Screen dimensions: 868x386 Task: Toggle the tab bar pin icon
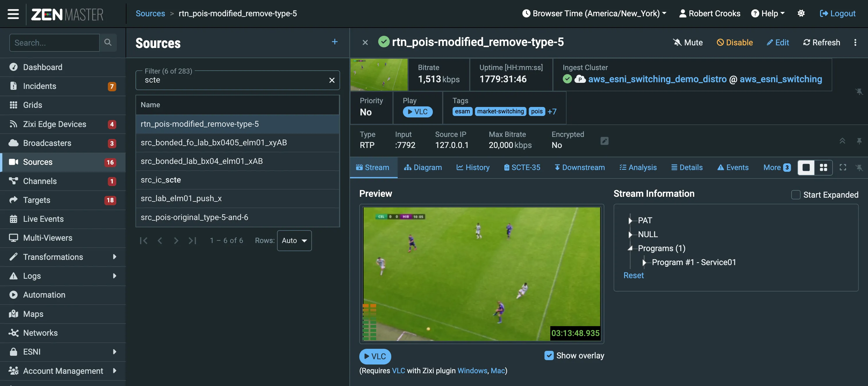(859, 167)
